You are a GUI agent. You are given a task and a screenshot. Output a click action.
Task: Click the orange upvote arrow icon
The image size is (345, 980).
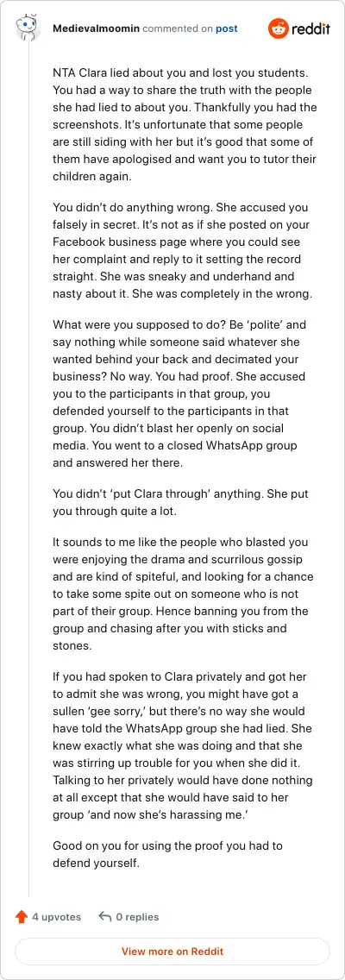point(22,917)
